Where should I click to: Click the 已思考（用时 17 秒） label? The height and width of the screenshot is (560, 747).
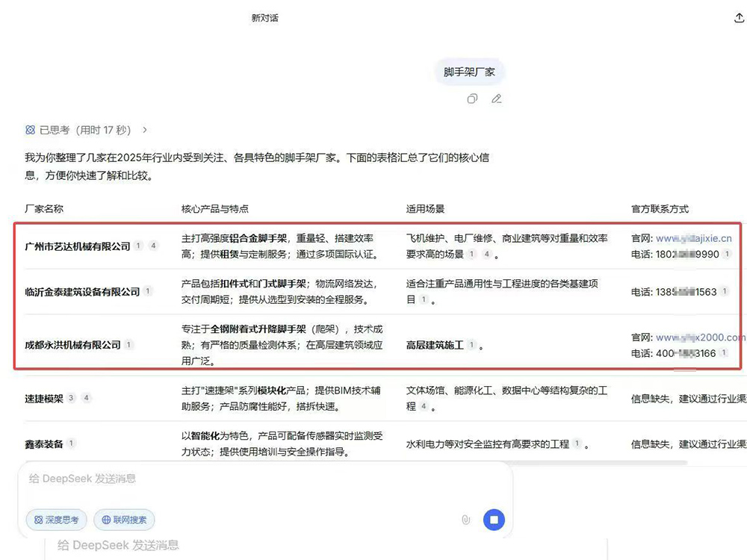click(85, 130)
